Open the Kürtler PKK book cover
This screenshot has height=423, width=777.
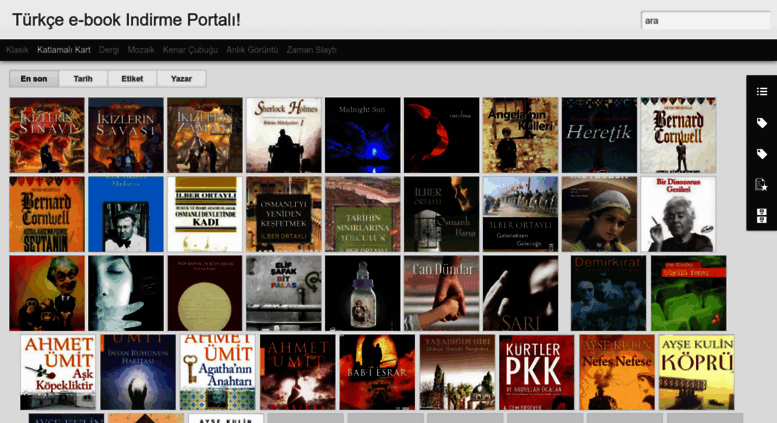(x=536, y=372)
